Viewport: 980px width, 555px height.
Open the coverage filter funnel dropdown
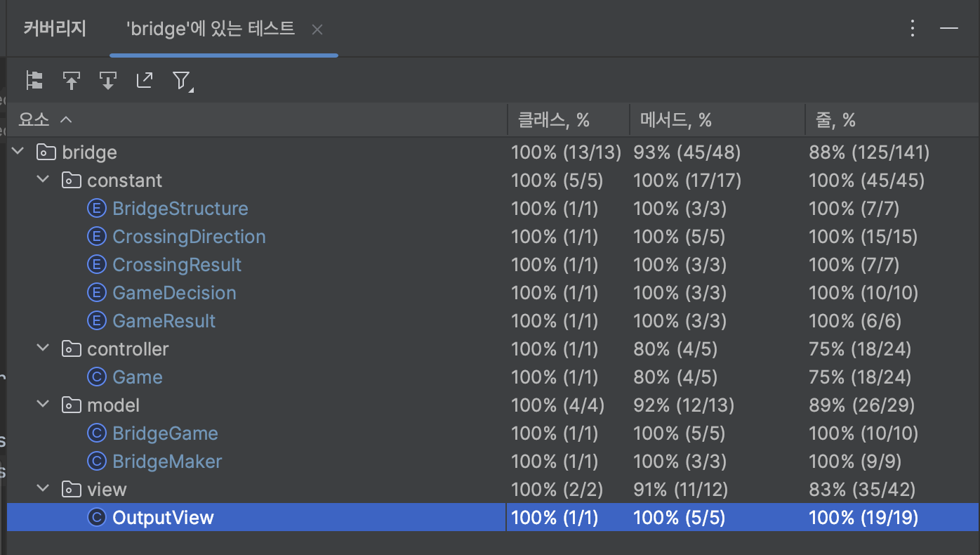(x=182, y=81)
